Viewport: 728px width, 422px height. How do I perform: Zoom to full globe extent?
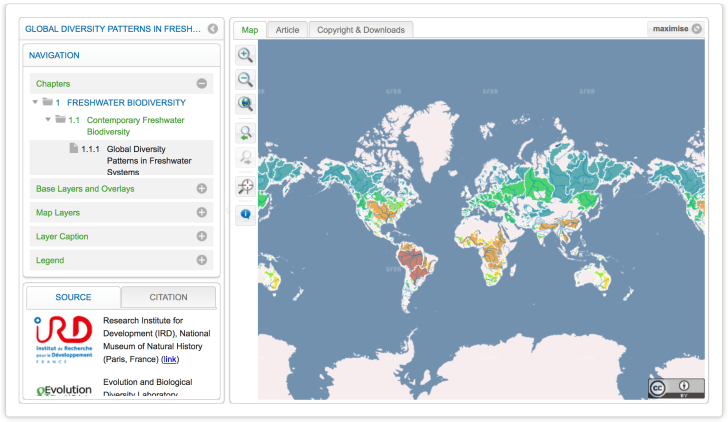[245, 104]
